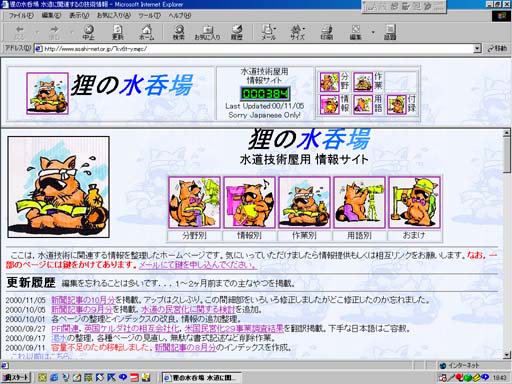Open the お気に入り(A) menu
Image resolution: width=512 pixels, height=384 pixels.
(x=113, y=15)
